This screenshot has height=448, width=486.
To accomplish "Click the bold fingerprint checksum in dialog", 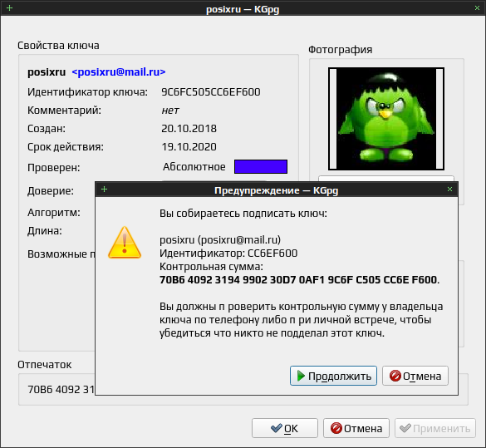I will tap(299, 279).
